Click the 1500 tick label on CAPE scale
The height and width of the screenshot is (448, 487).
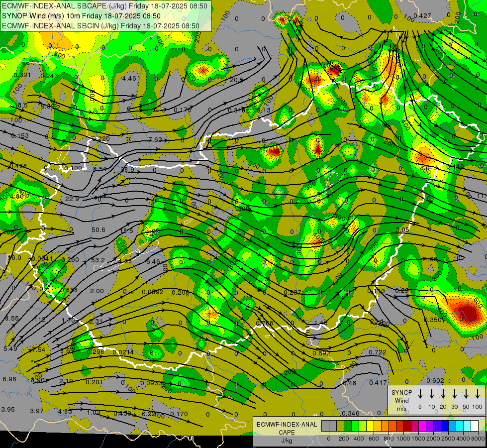pos(418,439)
